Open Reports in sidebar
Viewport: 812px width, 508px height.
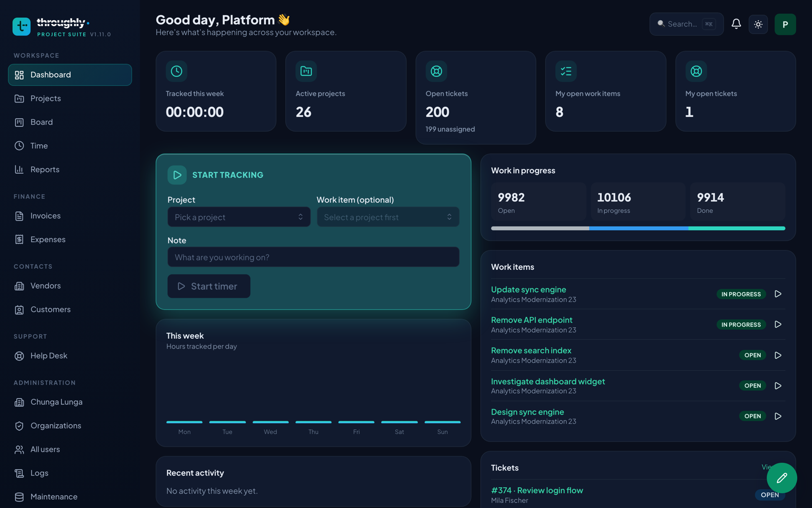[70, 170]
